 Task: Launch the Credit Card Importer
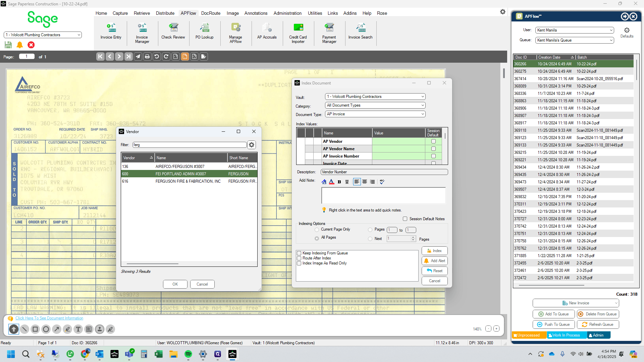point(298,33)
